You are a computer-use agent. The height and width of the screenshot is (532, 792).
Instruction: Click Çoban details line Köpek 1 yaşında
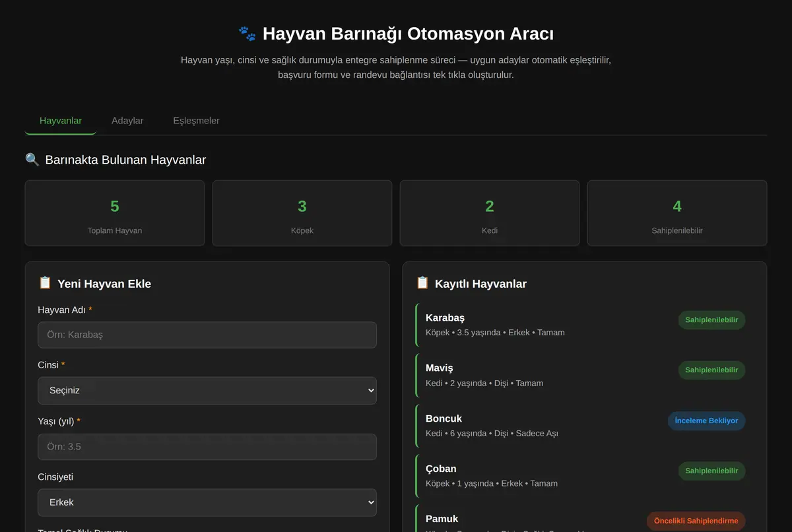click(492, 484)
